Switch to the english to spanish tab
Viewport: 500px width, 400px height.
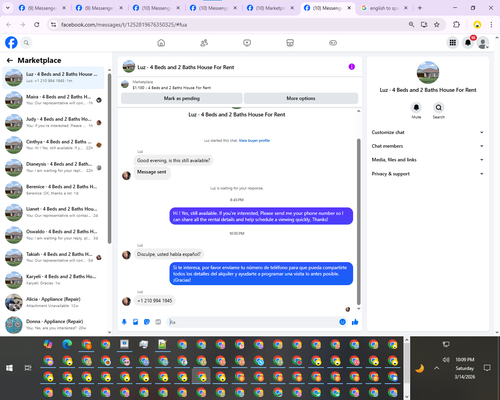tap(385, 8)
